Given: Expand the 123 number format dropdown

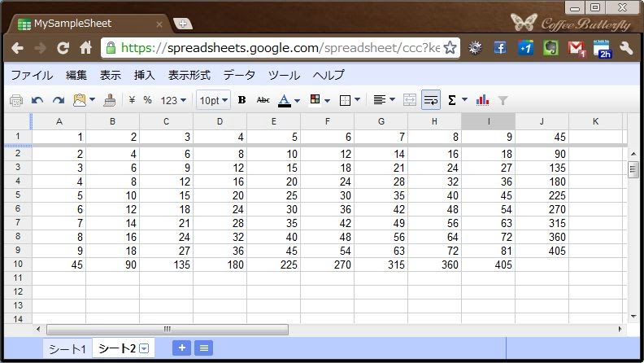Looking at the screenshot, I should coord(173,100).
